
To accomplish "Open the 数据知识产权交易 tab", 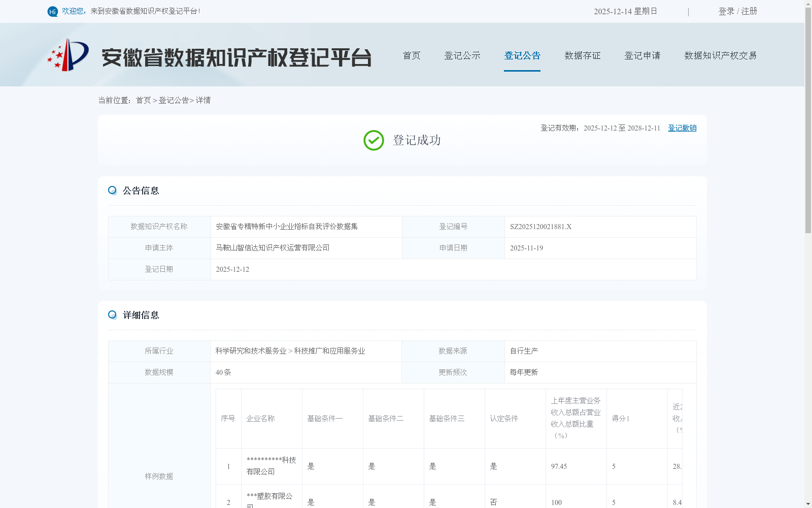I will click(x=721, y=55).
